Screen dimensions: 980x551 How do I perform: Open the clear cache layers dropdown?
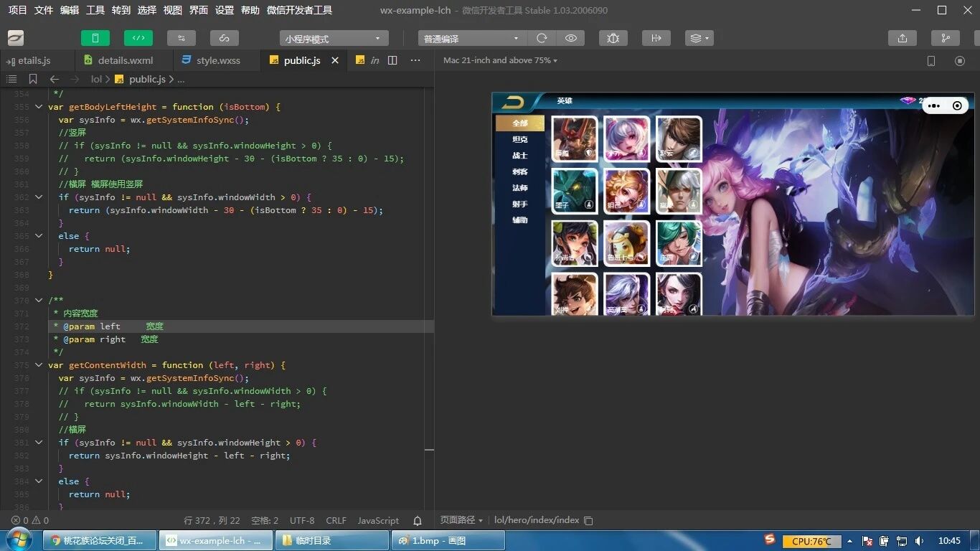tap(699, 39)
